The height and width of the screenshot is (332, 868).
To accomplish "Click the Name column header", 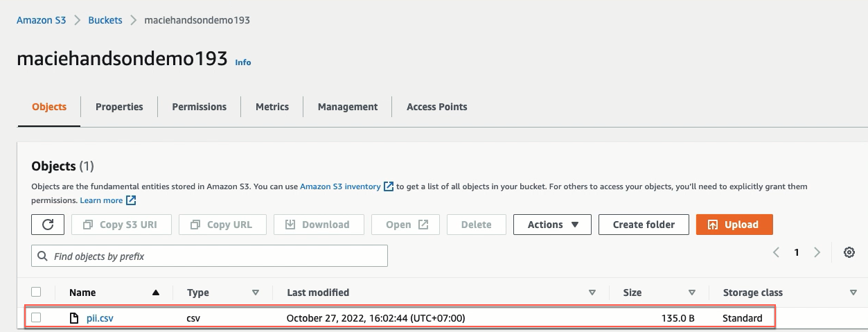I will pos(83,292).
